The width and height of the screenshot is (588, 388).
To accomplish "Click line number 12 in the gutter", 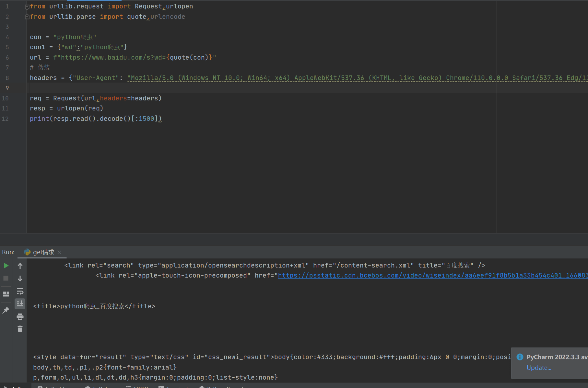I will tap(5, 119).
